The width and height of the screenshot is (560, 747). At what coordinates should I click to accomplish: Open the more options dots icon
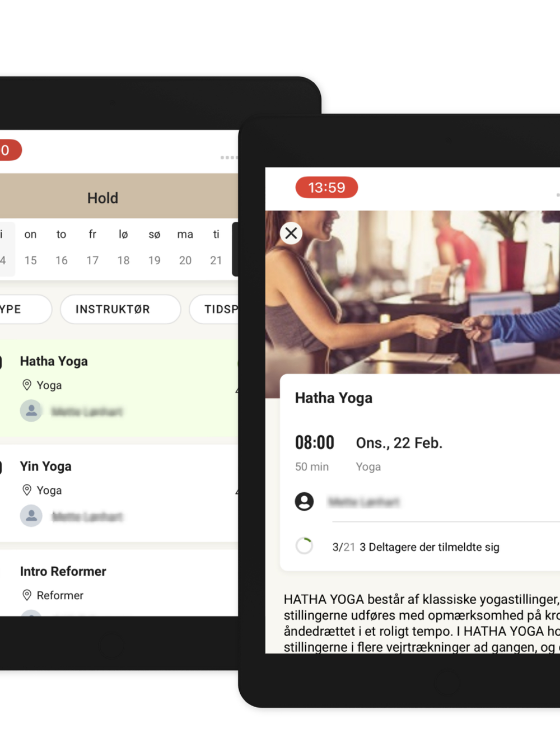tap(228, 158)
